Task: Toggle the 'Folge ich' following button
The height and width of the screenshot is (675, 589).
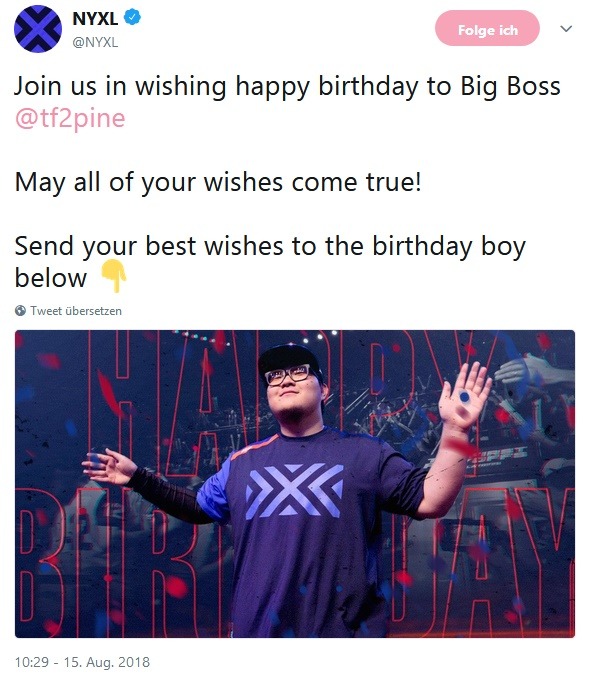Action: pos(487,28)
